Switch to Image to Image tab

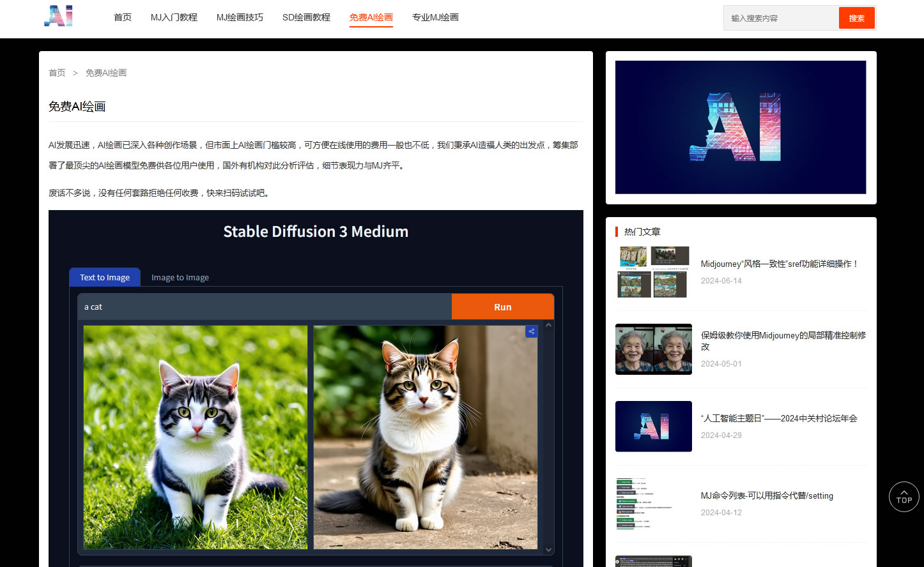(x=180, y=277)
